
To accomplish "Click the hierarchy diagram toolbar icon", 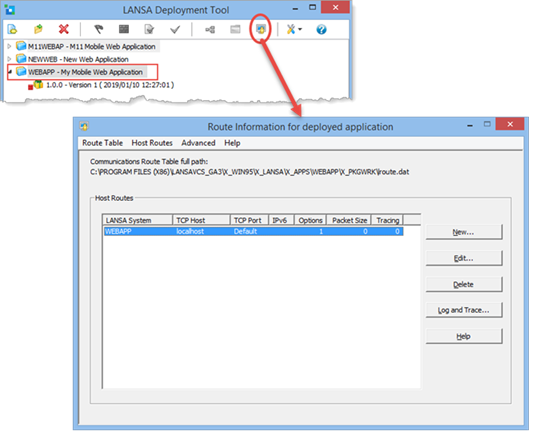I will click(x=210, y=30).
